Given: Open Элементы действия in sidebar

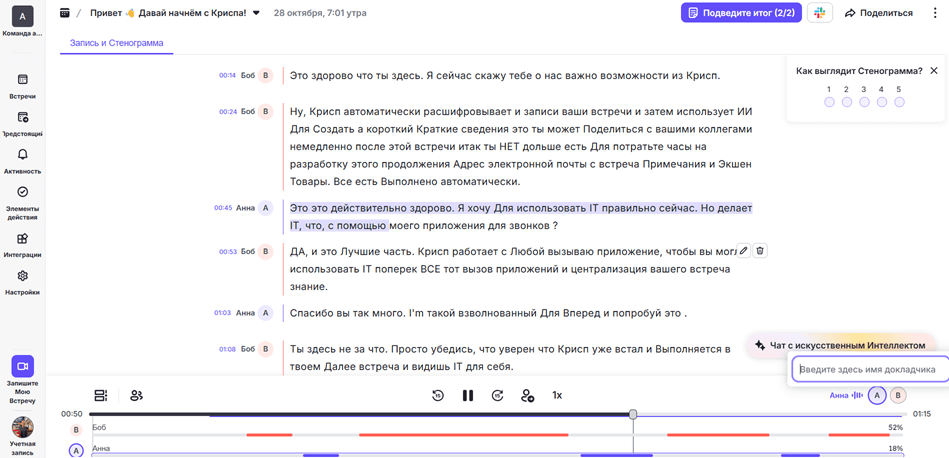Looking at the screenshot, I should (22, 198).
